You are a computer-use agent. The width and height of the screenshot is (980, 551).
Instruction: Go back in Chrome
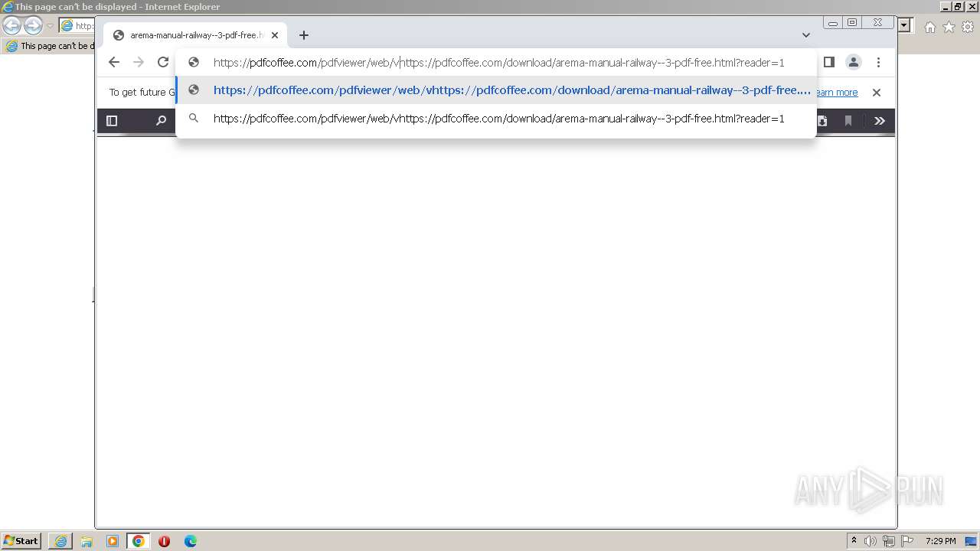tap(114, 63)
